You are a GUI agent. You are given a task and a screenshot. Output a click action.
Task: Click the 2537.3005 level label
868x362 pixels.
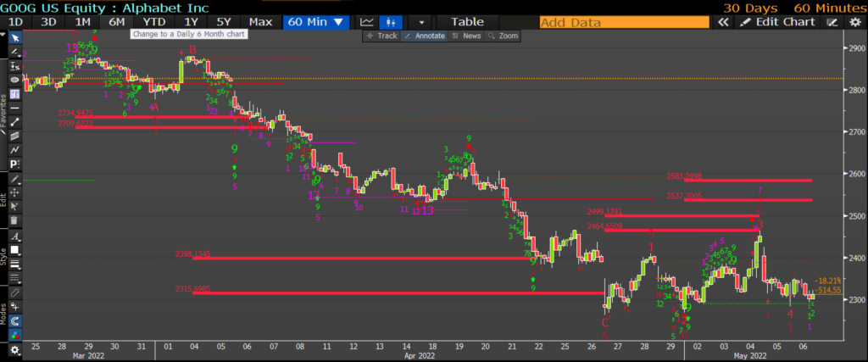click(x=684, y=196)
